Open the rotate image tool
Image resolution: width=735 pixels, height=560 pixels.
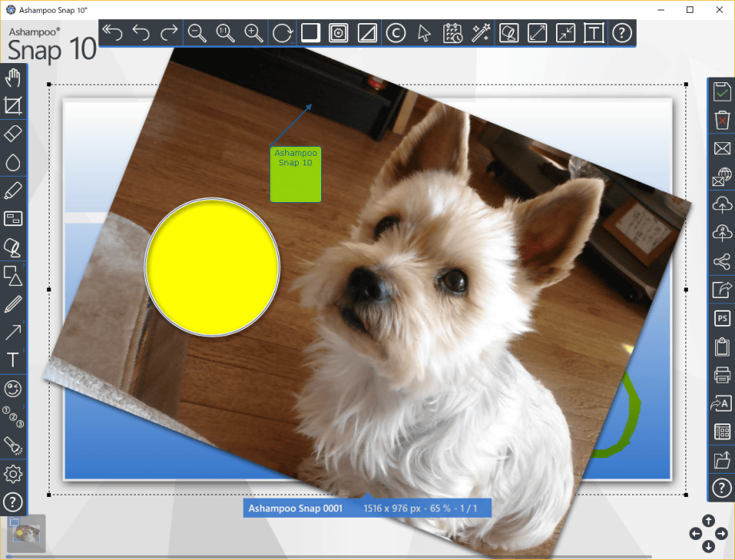point(283,34)
